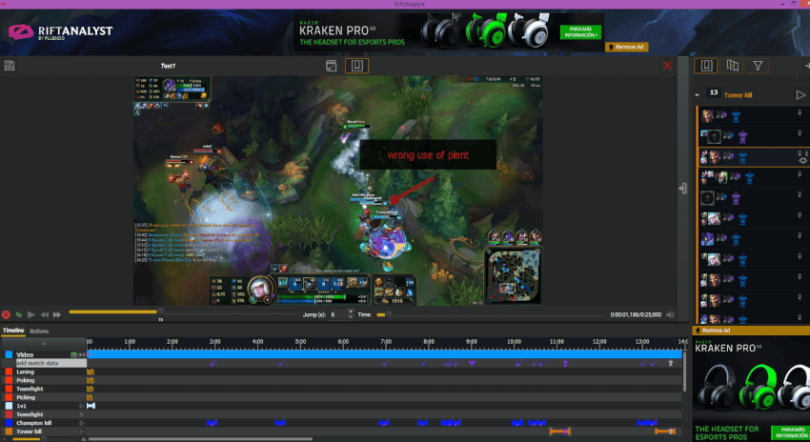Click the Remove Ad button on top banner

click(x=626, y=47)
